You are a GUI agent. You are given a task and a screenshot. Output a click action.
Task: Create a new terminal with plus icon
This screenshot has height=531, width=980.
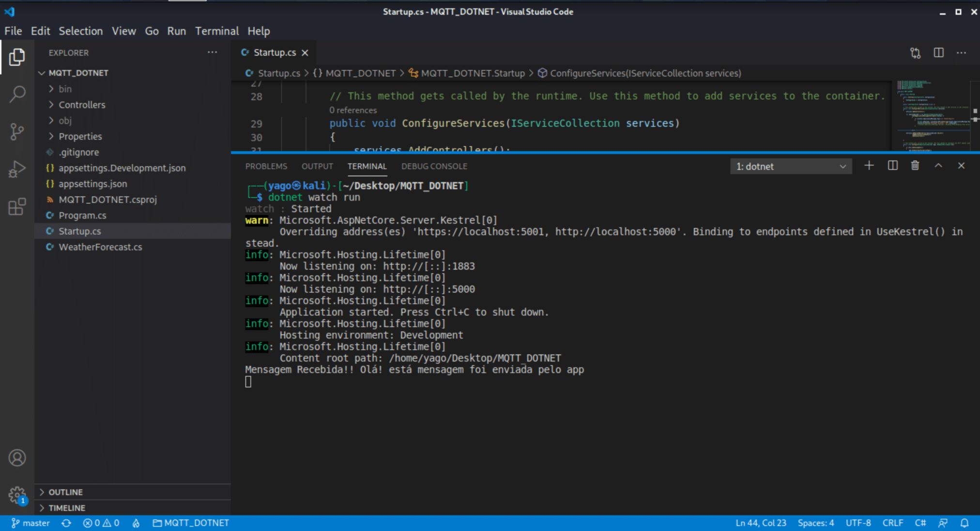869,166
